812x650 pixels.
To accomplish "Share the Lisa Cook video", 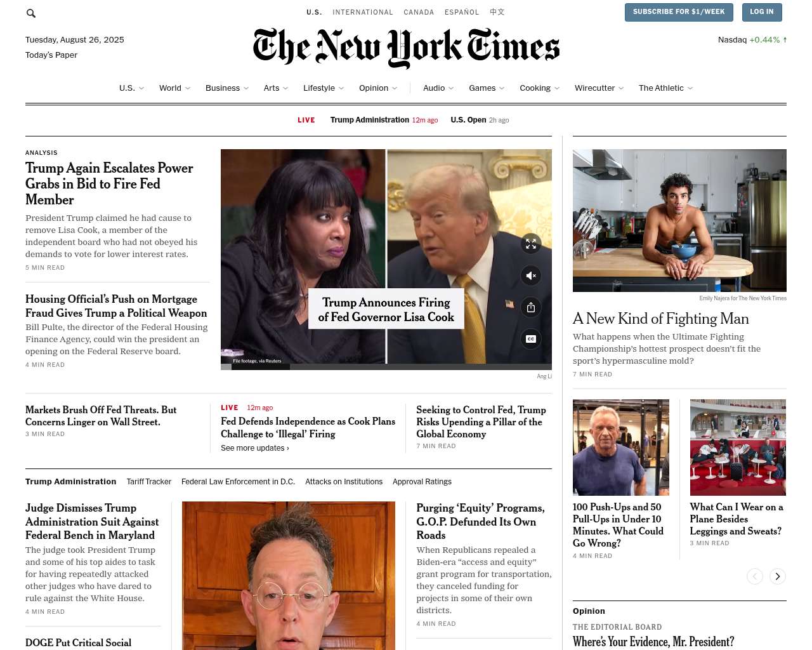I will [531, 307].
